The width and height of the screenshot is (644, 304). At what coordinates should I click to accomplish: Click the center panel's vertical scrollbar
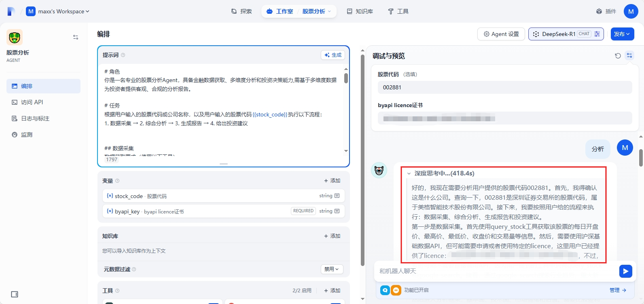362,160
